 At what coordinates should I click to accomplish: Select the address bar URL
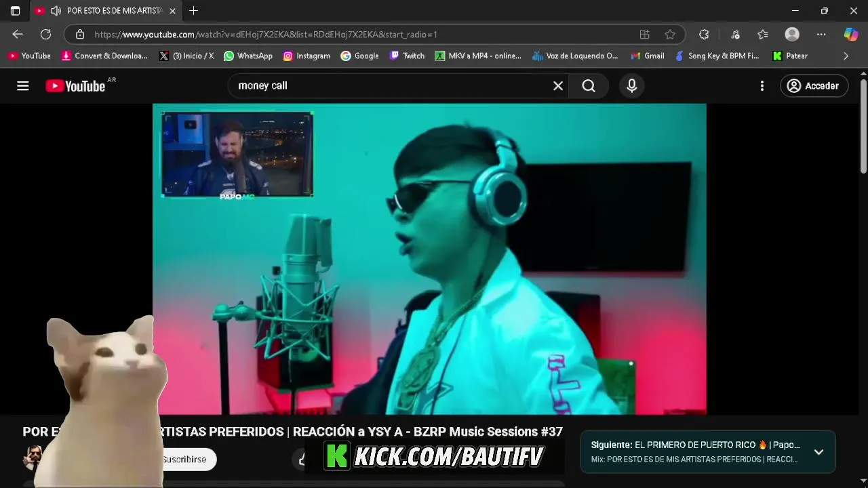[266, 34]
